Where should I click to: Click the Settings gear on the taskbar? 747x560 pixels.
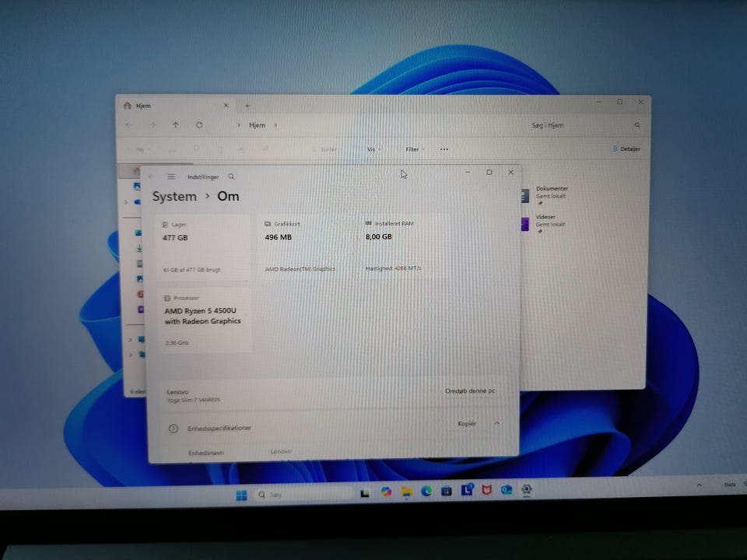[x=527, y=489]
